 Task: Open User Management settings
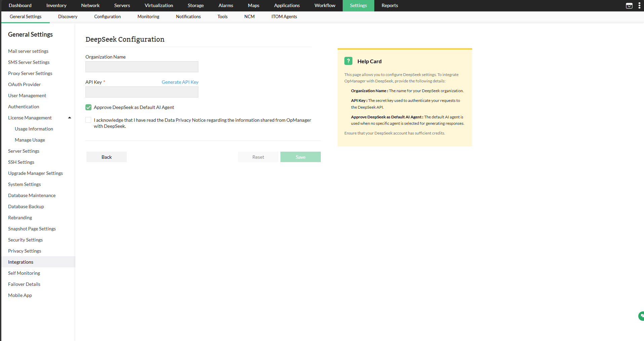pos(27,96)
